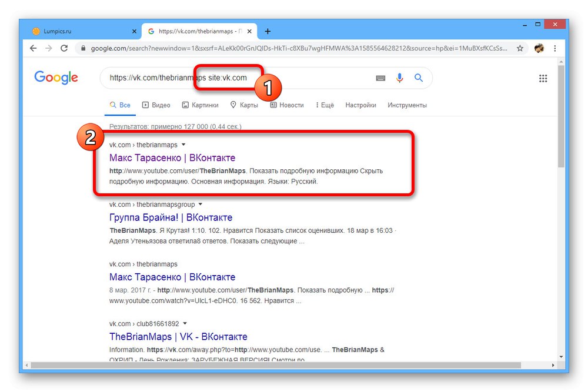Viewport: 588px width, 392px height.
Task: Expand arrow next to vk.com › club81661892
Action: pyautogui.click(x=185, y=323)
